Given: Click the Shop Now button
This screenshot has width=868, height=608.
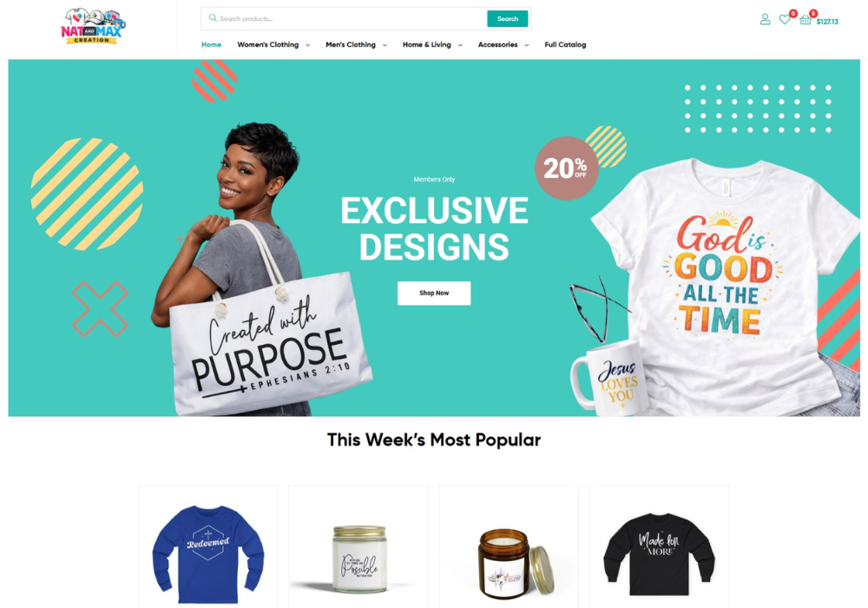Looking at the screenshot, I should point(434,293).
